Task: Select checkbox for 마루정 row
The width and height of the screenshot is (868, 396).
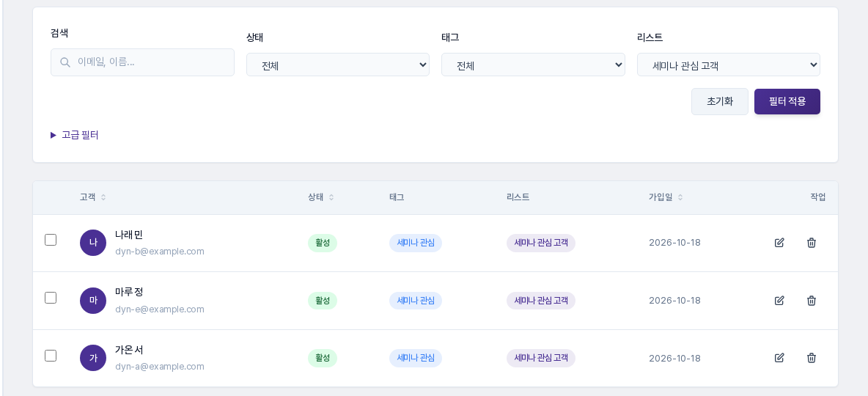Action: click(x=51, y=298)
